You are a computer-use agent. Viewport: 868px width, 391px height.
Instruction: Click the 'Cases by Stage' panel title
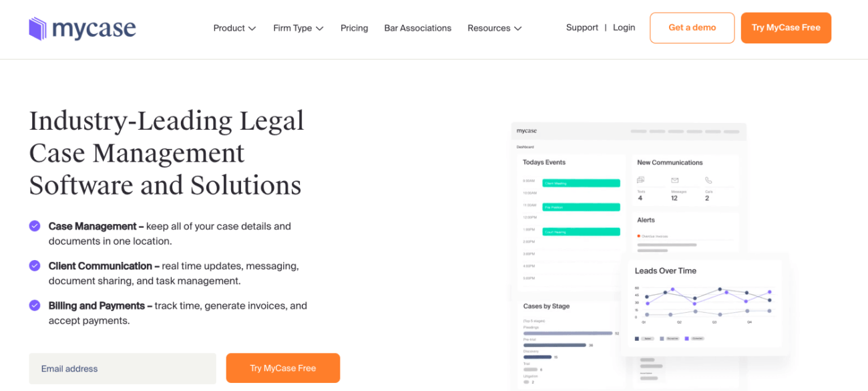click(x=546, y=306)
